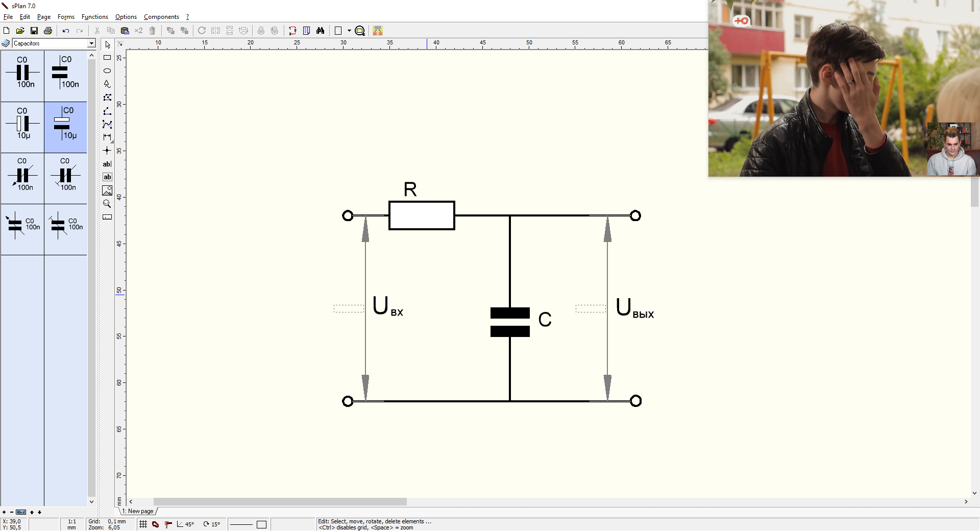Select the text box tool (framed ab)
Screen dimensions: 980x531
pyautogui.click(x=107, y=177)
